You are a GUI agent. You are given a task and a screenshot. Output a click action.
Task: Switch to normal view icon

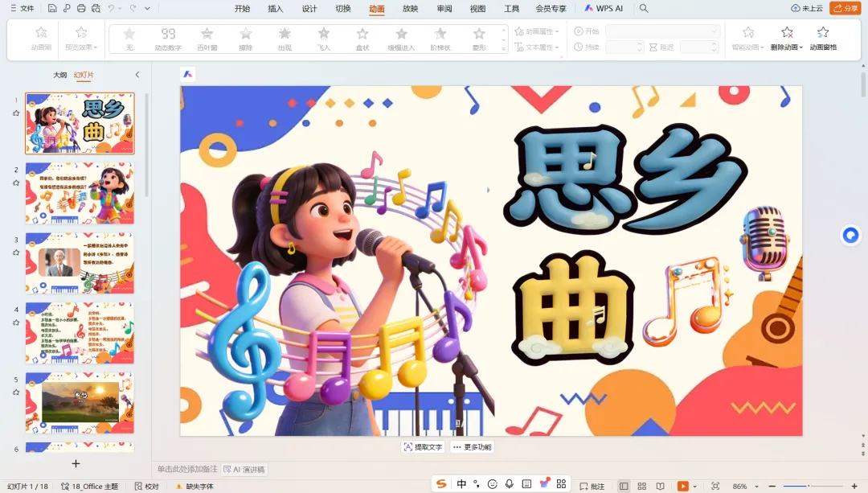624,487
